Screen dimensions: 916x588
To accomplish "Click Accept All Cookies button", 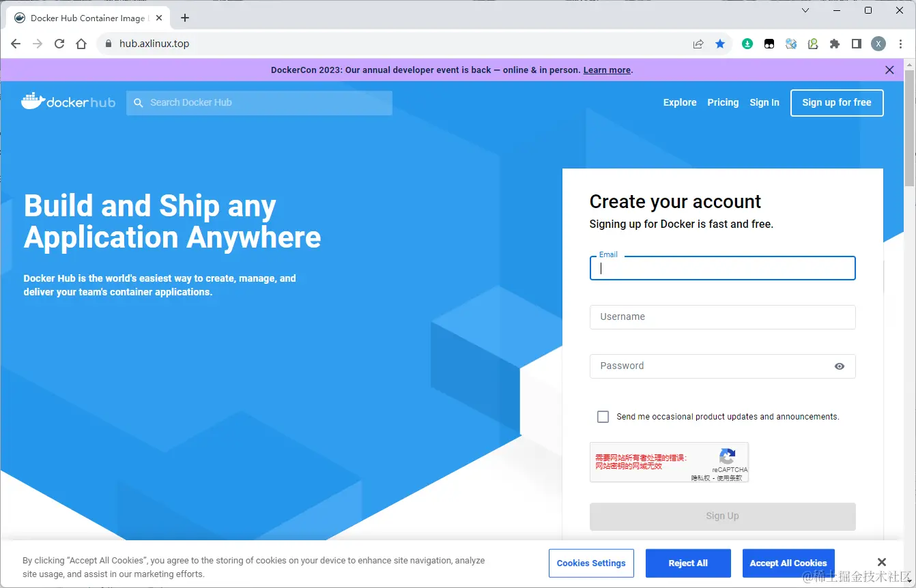I will [788, 563].
